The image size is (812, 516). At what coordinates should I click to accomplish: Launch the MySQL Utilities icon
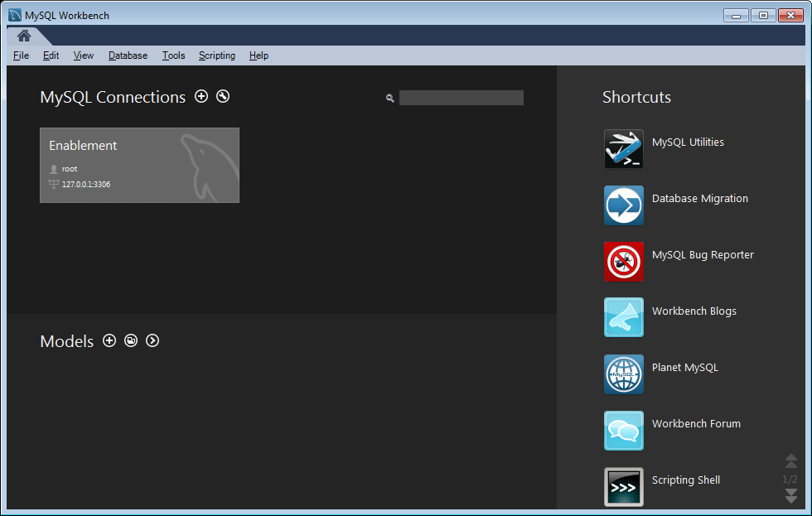[x=623, y=149]
